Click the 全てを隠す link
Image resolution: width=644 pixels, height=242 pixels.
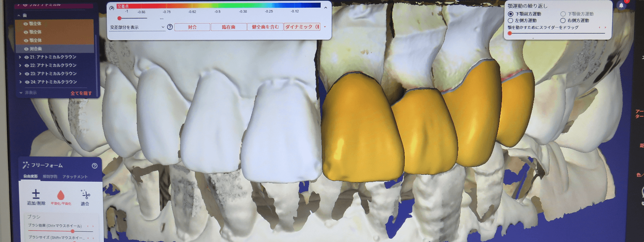(81, 93)
